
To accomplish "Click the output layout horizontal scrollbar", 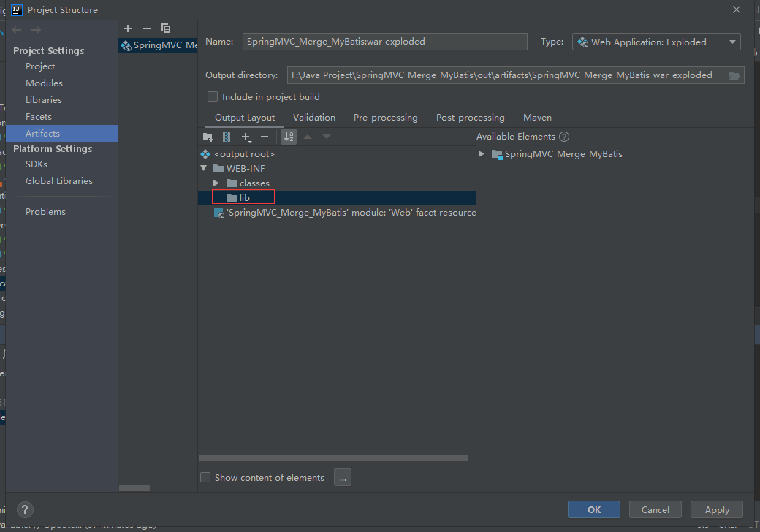I will tap(333, 458).
